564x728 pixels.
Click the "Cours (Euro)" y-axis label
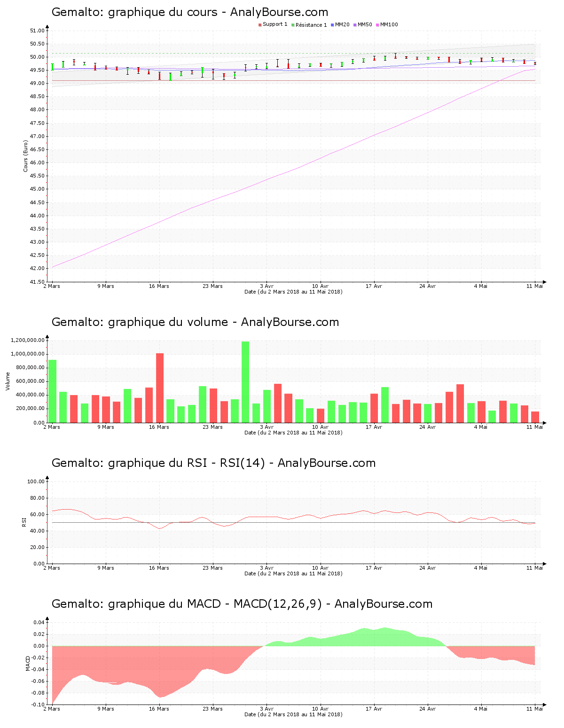pos(25,156)
